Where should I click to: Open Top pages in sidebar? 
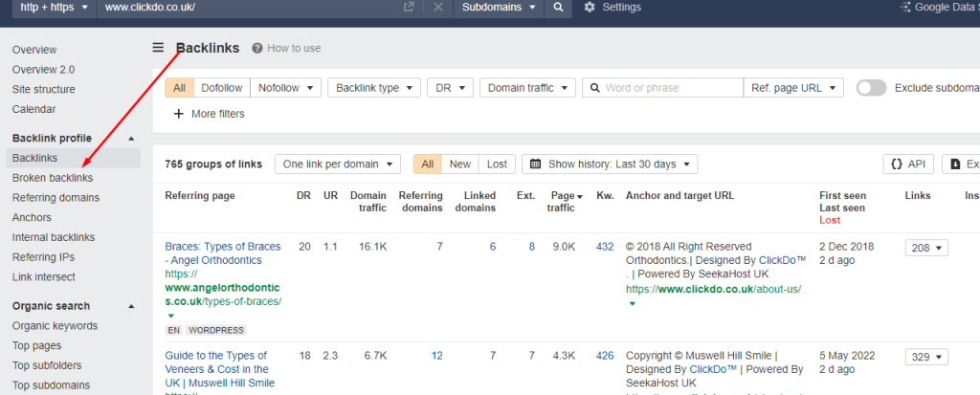pyautogui.click(x=37, y=345)
